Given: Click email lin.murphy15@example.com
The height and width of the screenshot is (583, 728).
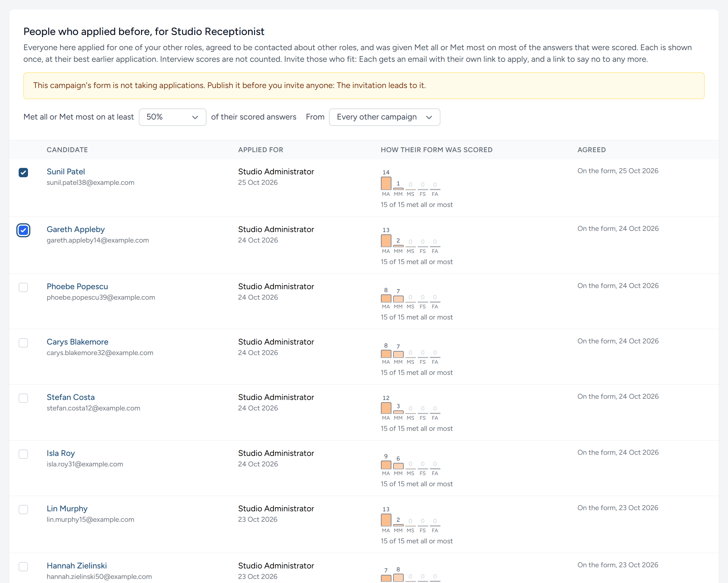Looking at the screenshot, I should (90, 519).
